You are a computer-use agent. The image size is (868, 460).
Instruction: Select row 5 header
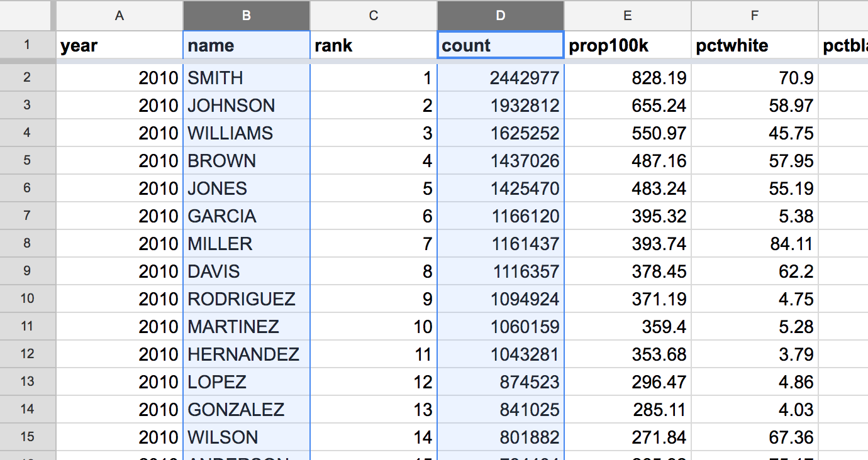point(28,160)
